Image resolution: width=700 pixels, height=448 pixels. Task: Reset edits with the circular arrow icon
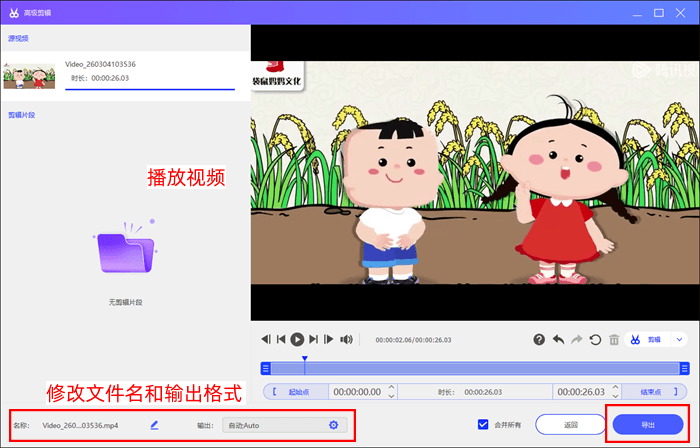(x=595, y=340)
